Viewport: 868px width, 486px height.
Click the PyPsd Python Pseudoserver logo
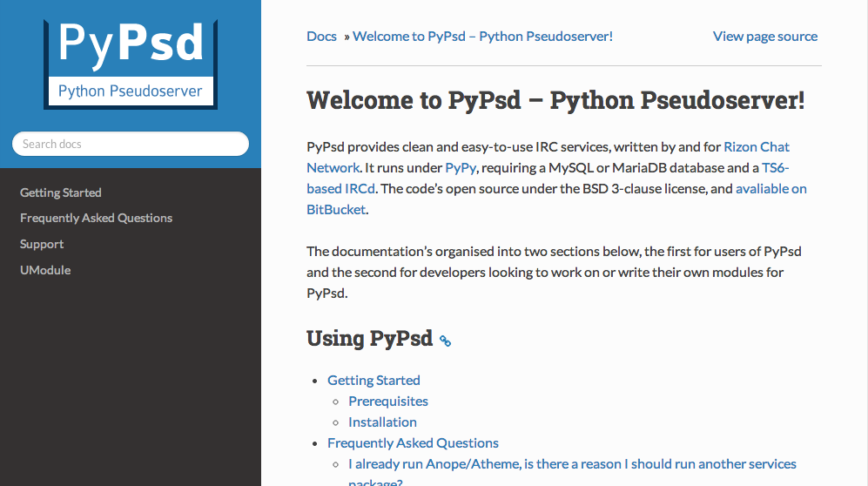pos(131,64)
